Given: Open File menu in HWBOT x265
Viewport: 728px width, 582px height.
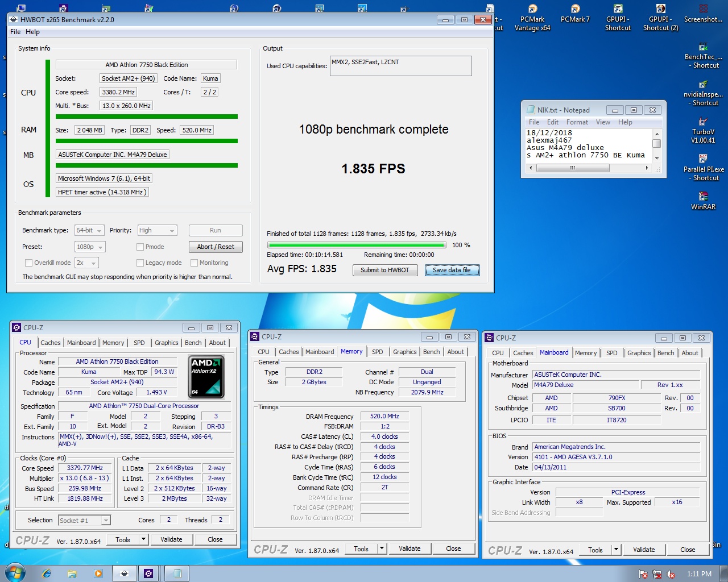Looking at the screenshot, I should pos(15,32).
